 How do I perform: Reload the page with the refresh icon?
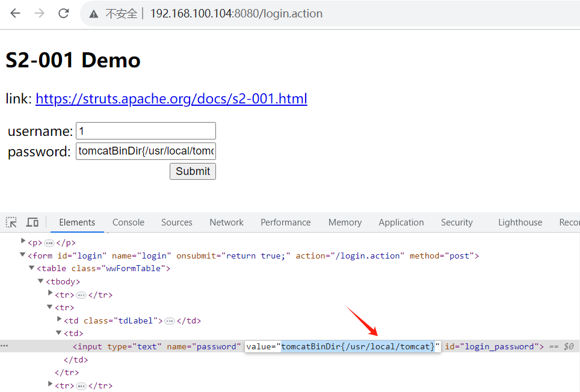64,13
